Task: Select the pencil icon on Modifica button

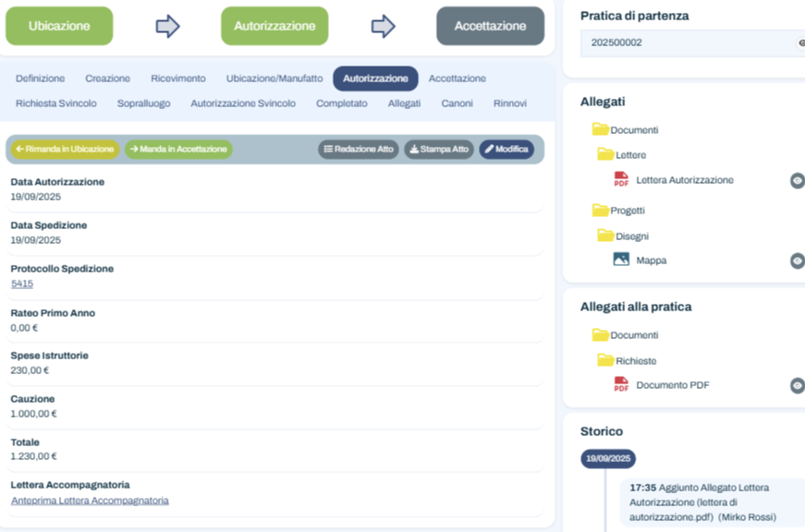Action: [489, 147]
